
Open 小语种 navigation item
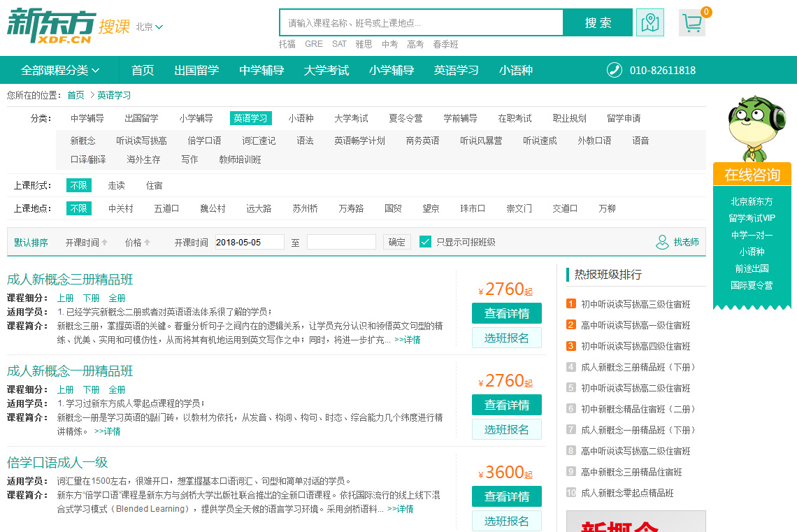point(515,70)
